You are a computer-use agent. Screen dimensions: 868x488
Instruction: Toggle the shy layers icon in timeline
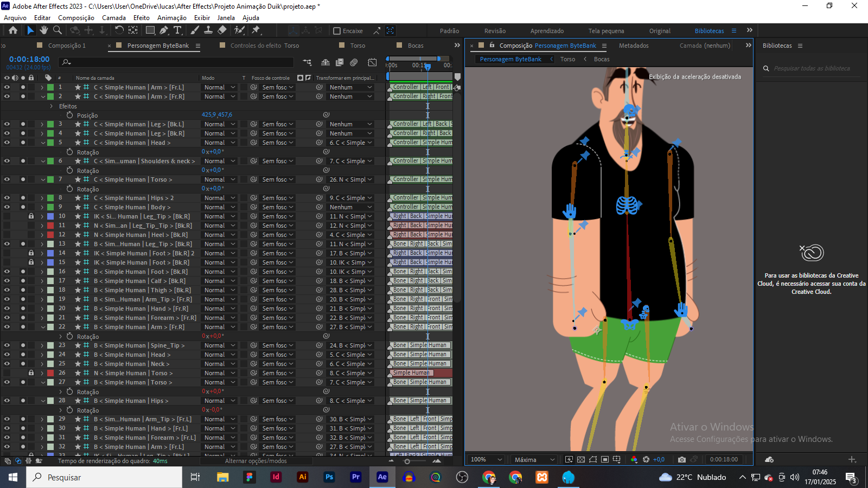click(325, 62)
